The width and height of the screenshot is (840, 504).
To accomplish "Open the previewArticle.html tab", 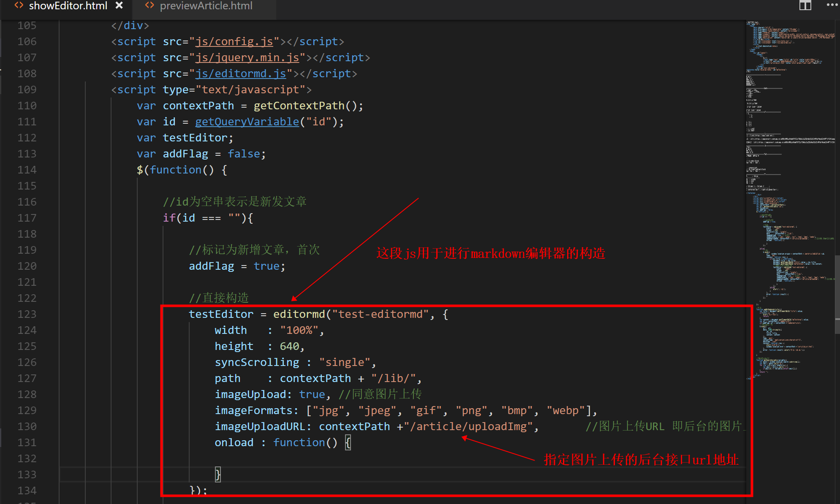I will (206, 6).
